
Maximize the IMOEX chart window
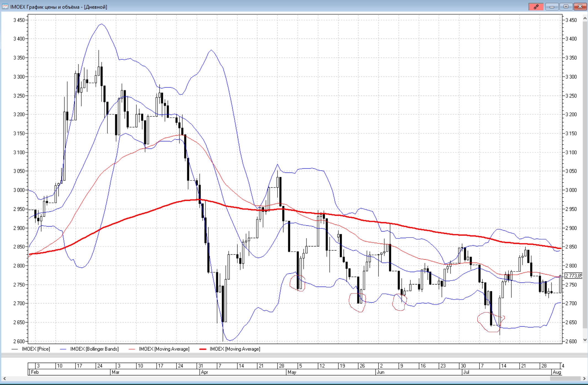(x=566, y=7)
